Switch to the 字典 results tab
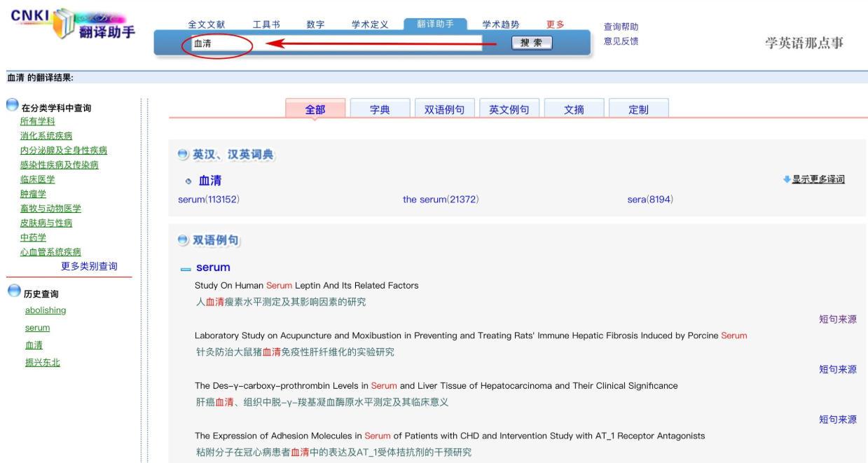The image size is (868, 463). pyautogui.click(x=380, y=109)
